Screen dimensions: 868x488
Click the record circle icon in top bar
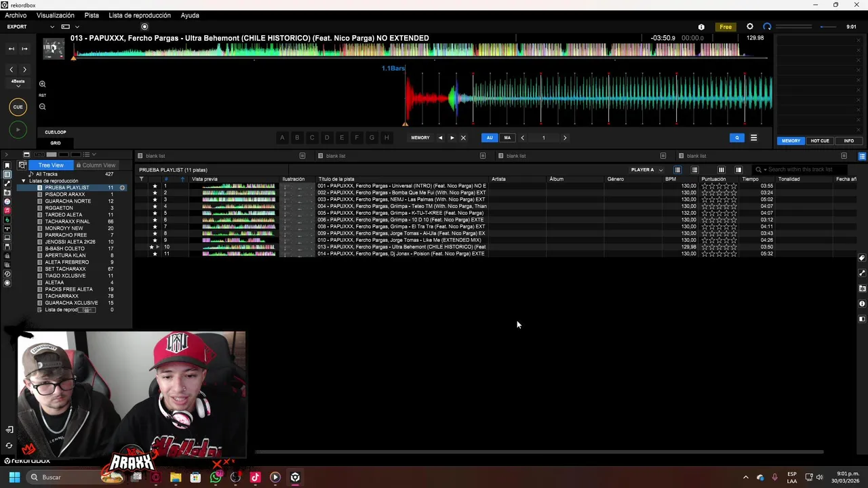144,27
